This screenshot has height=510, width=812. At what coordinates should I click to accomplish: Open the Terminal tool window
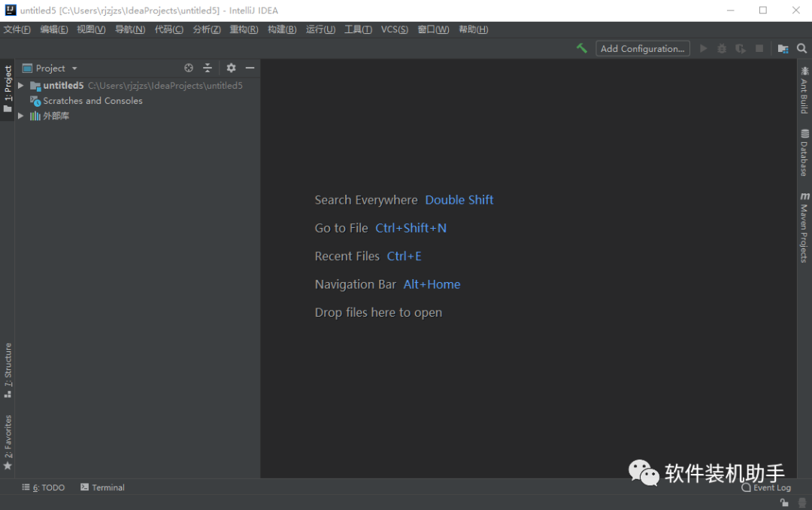(x=102, y=487)
